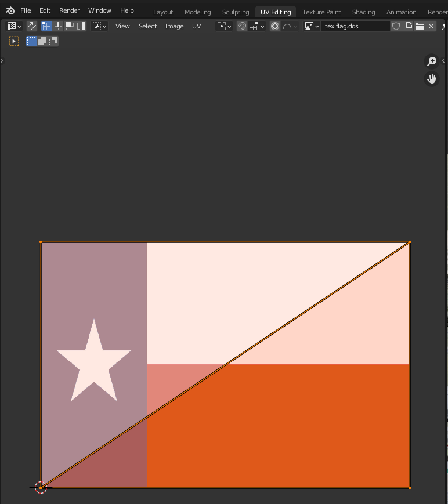This screenshot has height=504, width=448.
Task: Select island selection mode
Action: pyautogui.click(x=81, y=26)
